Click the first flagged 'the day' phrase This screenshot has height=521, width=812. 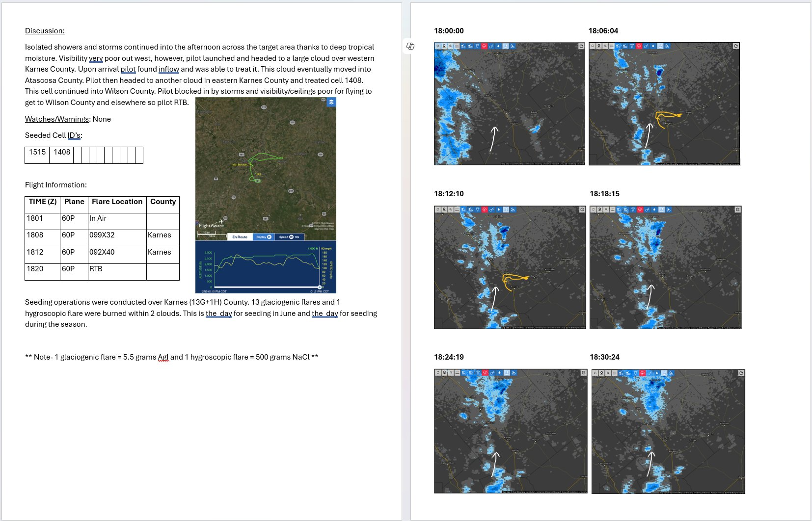tap(219, 313)
